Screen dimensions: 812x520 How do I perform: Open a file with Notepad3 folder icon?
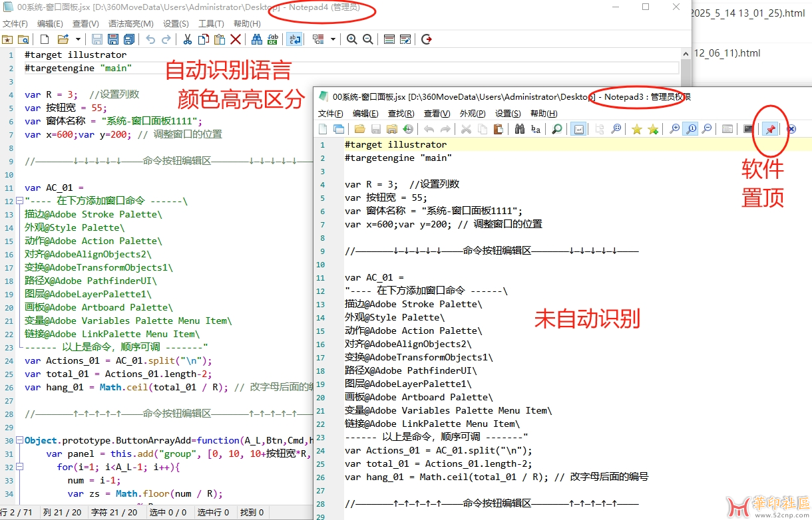point(361,129)
